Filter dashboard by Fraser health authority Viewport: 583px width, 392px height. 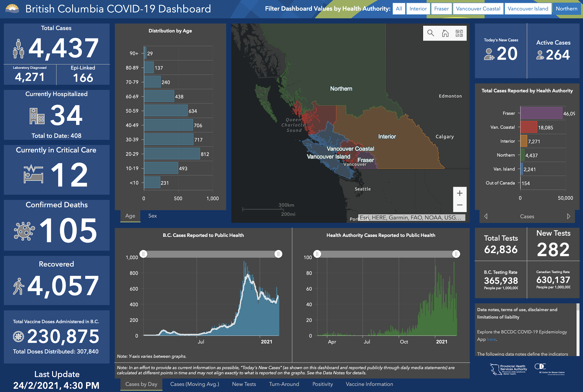tap(441, 9)
